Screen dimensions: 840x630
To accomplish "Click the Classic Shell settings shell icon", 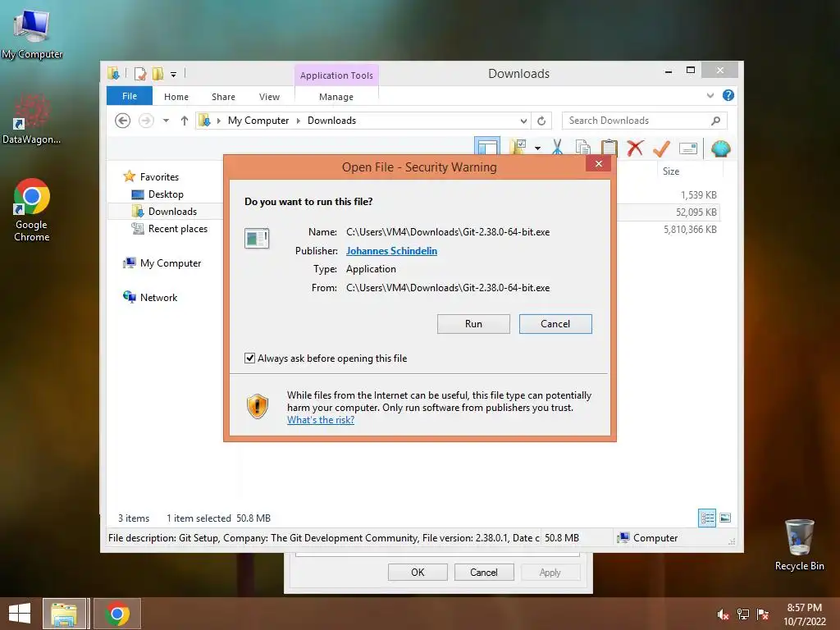I will point(720,148).
